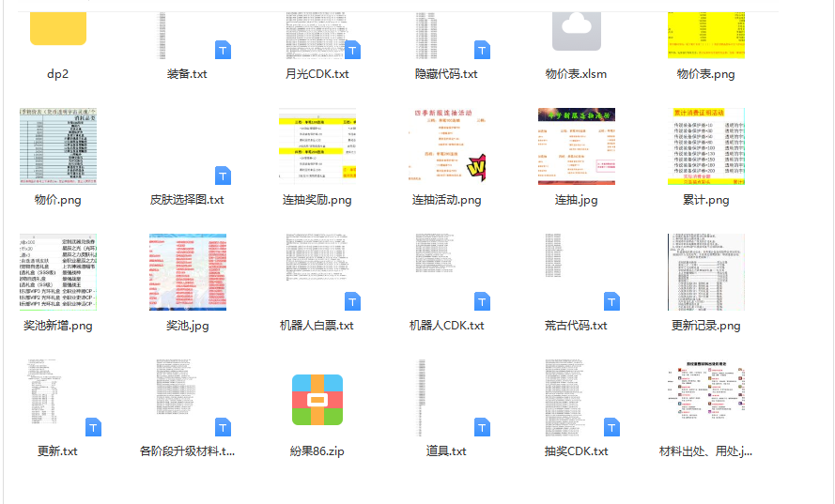Click the file name 奖池.jpg
Viewport: 835px width, 504px height.
(187, 326)
